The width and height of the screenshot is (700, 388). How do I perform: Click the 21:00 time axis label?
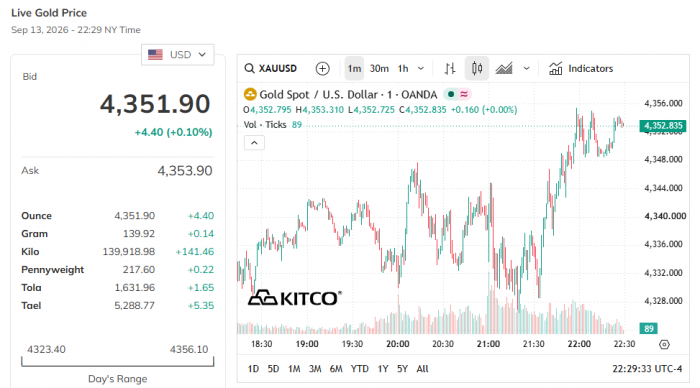point(488,344)
